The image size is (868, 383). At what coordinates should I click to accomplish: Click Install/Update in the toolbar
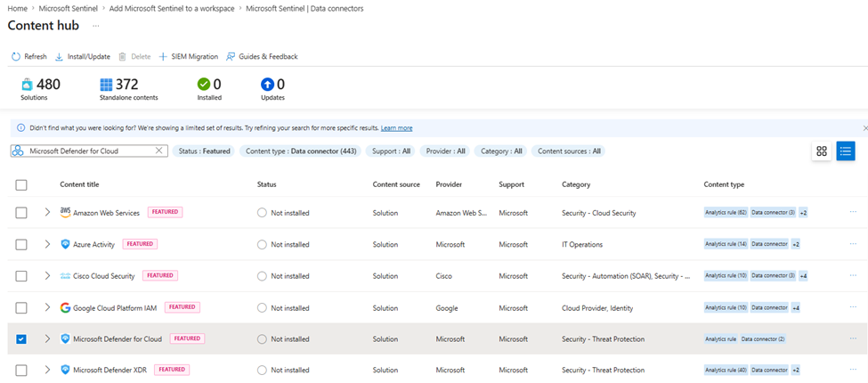tap(83, 56)
